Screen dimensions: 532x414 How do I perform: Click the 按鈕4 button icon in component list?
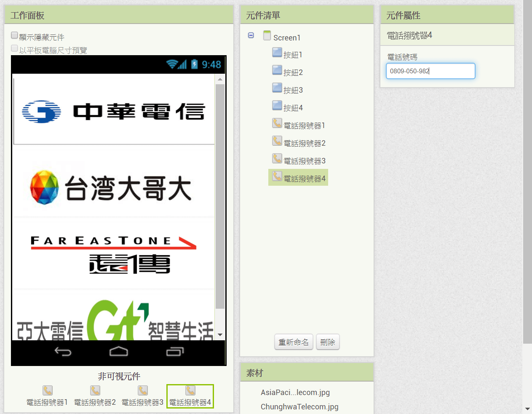277,105
